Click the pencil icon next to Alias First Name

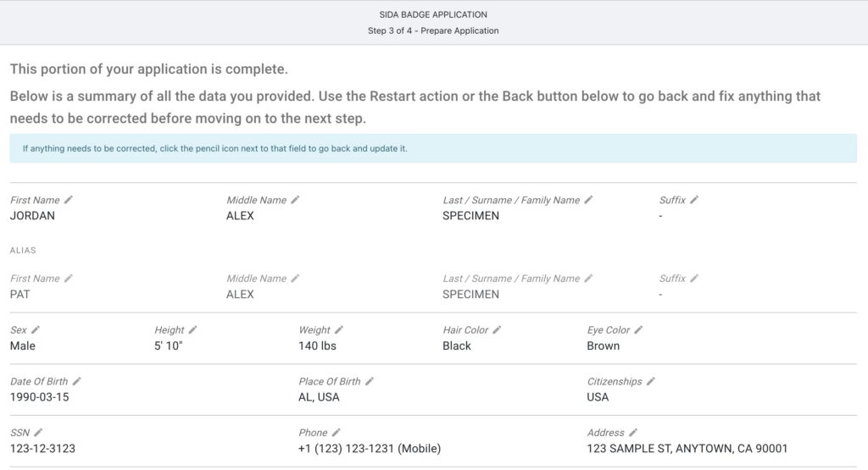(x=68, y=278)
